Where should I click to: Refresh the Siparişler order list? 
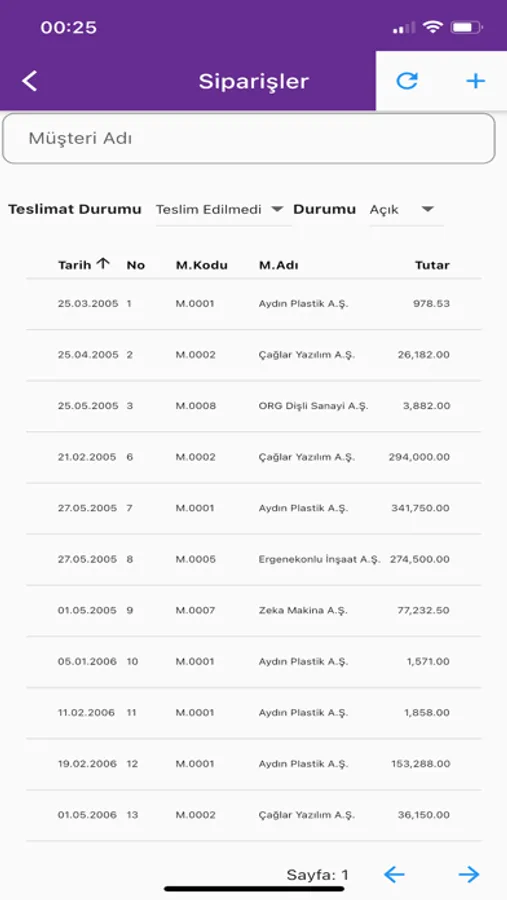point(407,81)
